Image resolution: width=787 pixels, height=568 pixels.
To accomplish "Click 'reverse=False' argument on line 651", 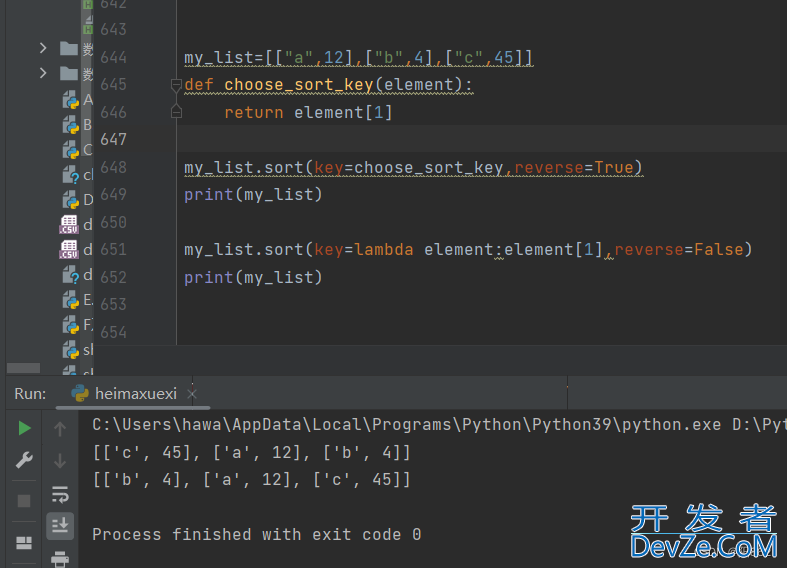I will coord(679,250).
